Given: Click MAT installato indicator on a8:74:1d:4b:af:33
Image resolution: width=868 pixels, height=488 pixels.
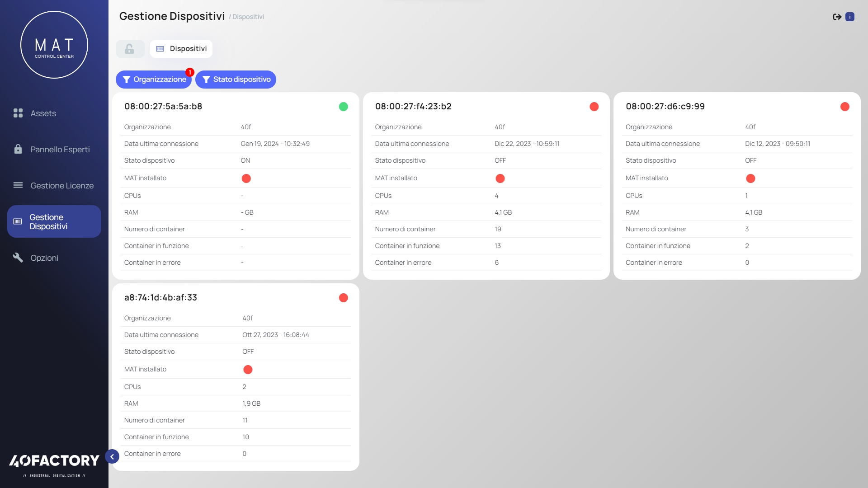Looking at the screenshot, I should 248,370.
